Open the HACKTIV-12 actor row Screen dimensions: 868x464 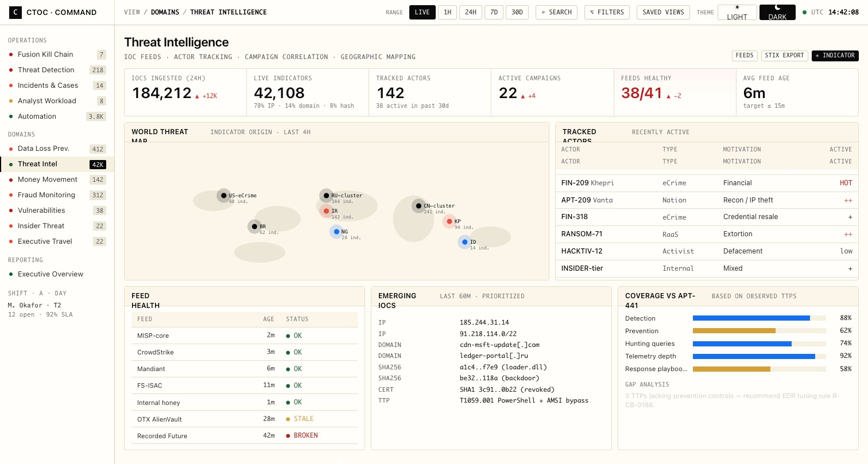pos(707,251)
